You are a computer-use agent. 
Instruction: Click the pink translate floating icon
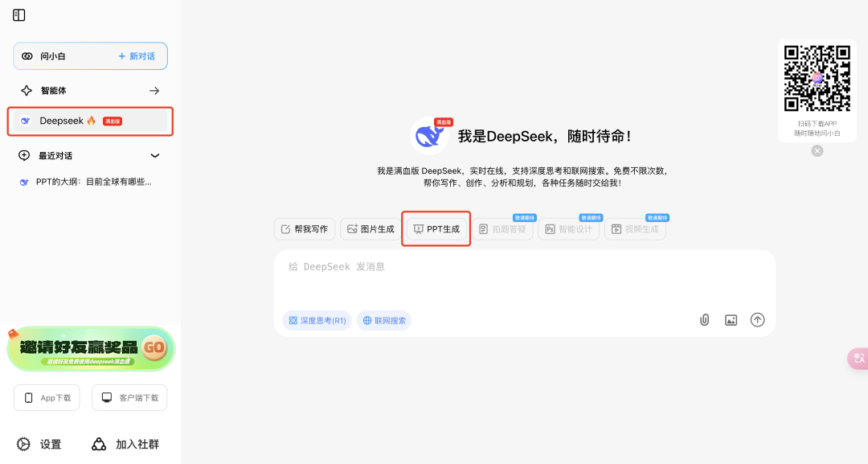858,358
